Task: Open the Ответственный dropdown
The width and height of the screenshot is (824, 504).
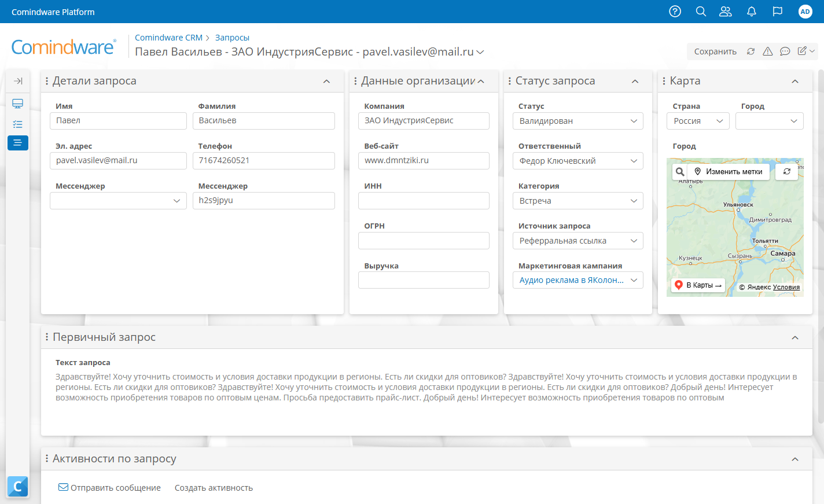Action: 577,161
